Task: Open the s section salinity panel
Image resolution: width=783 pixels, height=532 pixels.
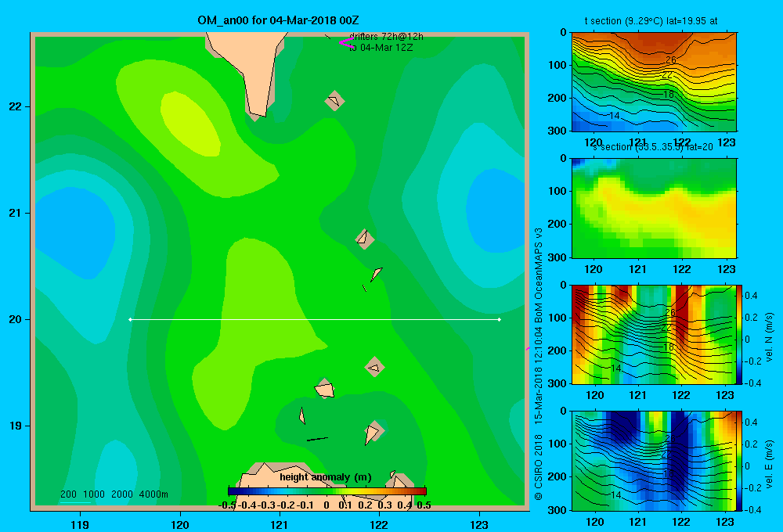Action: (654, 208)
